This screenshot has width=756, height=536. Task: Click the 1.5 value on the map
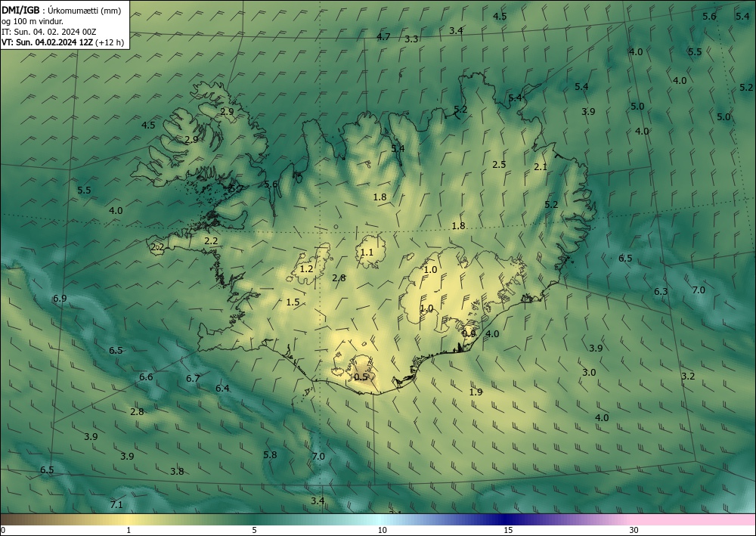(x=293, y=302)
